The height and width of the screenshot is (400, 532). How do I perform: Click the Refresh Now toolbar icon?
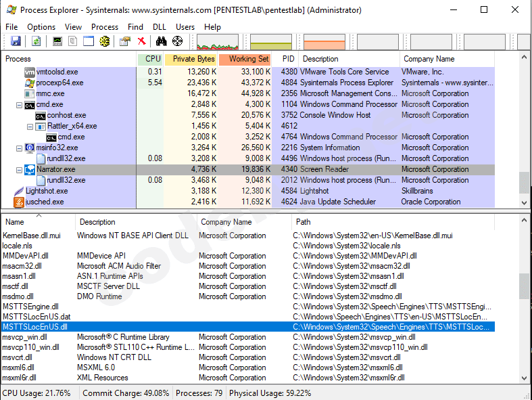[37, 41]
